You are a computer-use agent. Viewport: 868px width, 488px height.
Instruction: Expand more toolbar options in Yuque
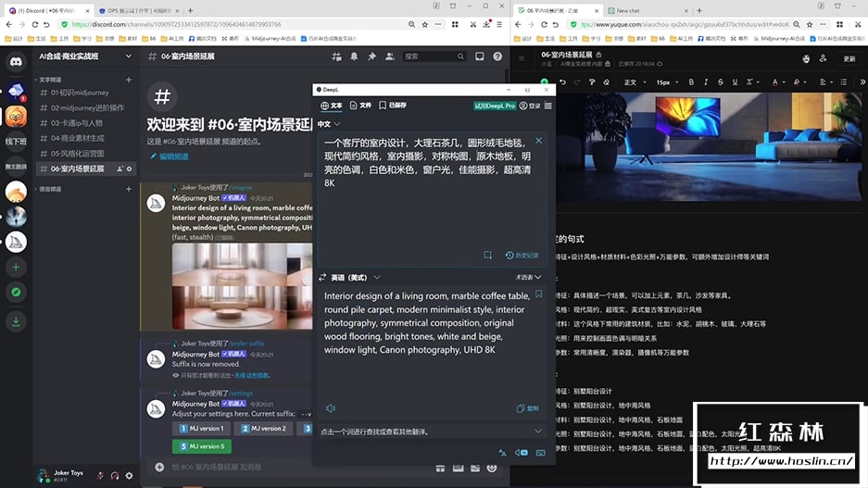coord(862,81)
